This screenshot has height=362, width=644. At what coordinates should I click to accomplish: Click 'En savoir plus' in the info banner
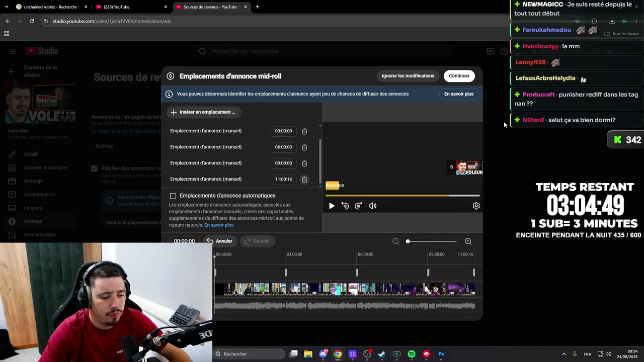point(459,94)
